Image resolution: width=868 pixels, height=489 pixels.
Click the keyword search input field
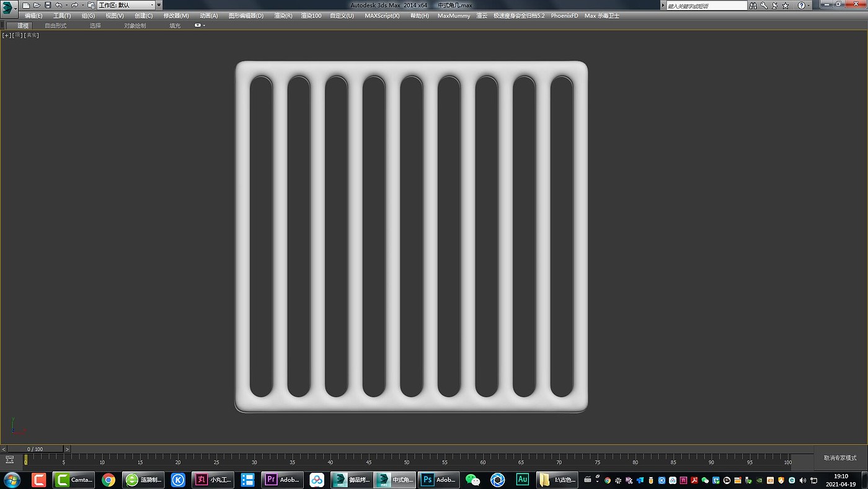point(706,6)
